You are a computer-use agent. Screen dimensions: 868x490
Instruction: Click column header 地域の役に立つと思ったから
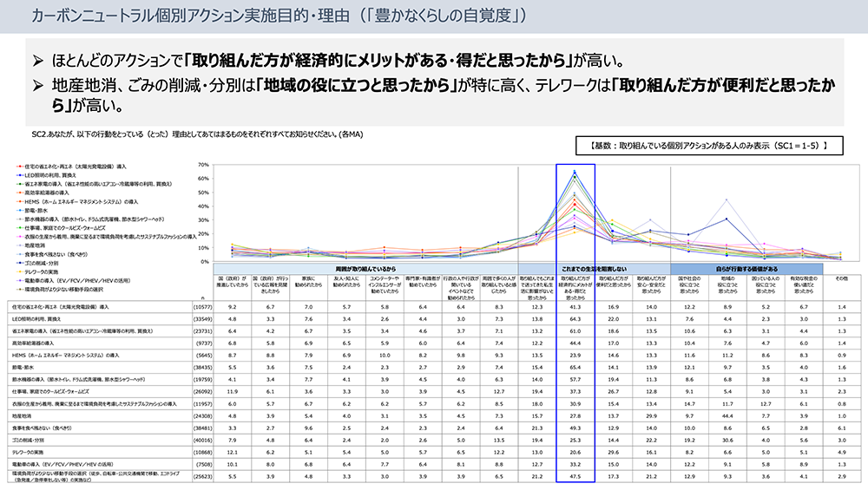click(727, 284)
